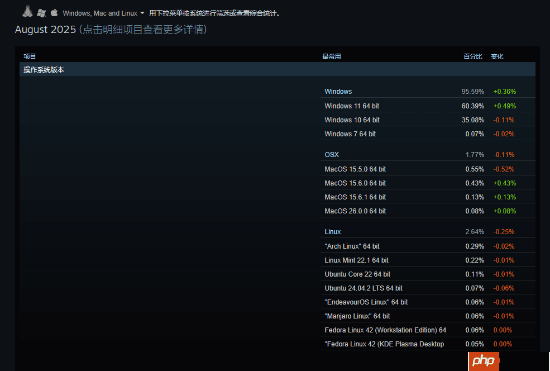Viewport: 550px width, 371px height.
Task: Select the 'Arch Linux 64 bit' row
Action: tap(428, 246)
